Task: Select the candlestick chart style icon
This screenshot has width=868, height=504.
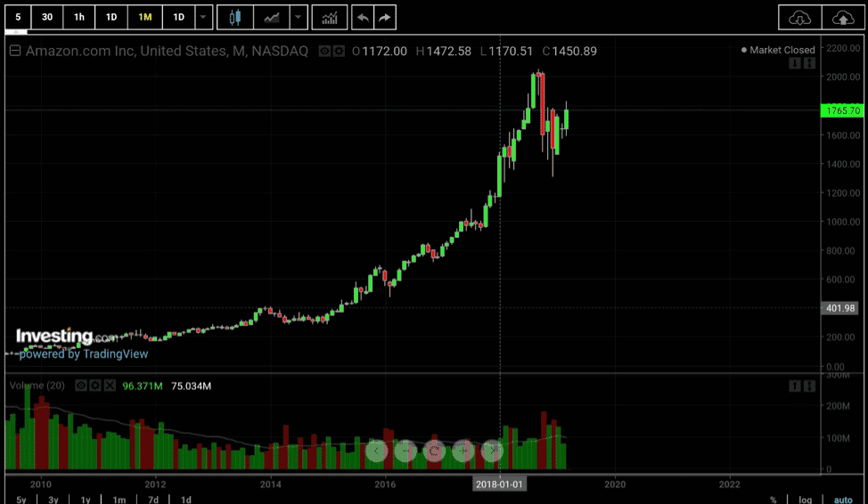Action: [235, 17]
